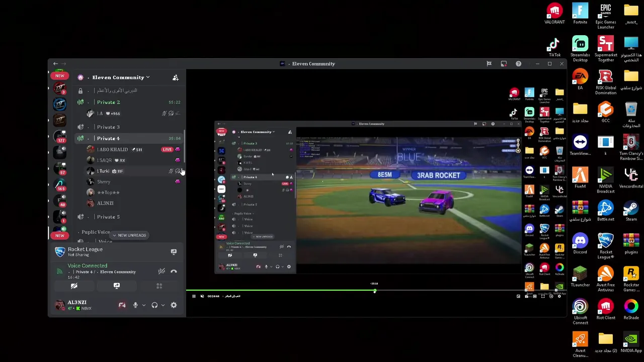The height and width of the screenshot is (362, 644).
Task: Open the microphone input options arrow
Action: coord(144,305)
